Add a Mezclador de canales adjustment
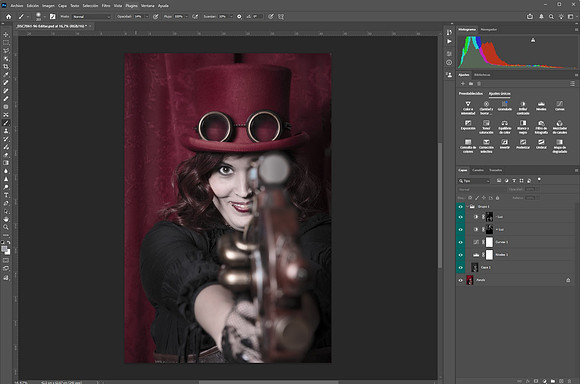This screenshot has width=580, height=384. click(560, 127)
